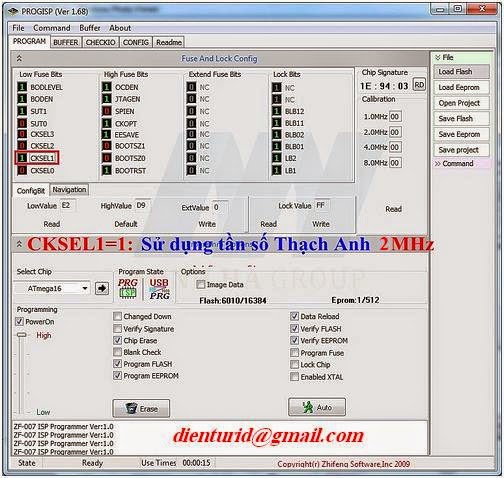
Task: Toggle the BOOTRST fuse bit
Action: click(107, 170)
